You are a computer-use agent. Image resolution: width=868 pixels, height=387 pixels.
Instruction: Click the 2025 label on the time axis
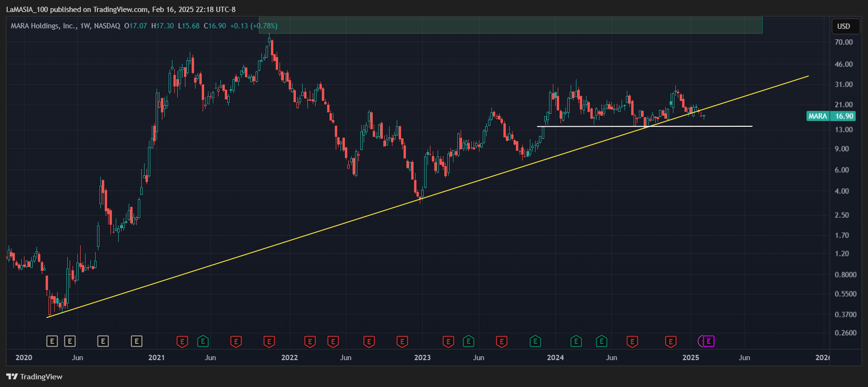pos(691,358)
